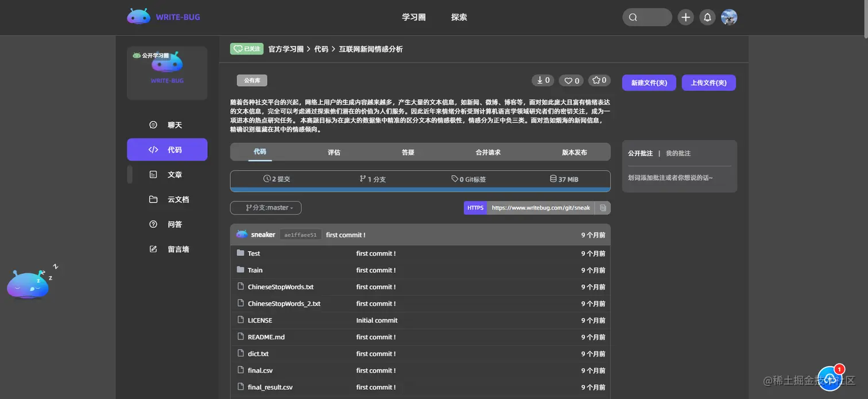Click the git clone URL field
The height and width of the screenshot is (399, 868).
click(x=541, y=208)
